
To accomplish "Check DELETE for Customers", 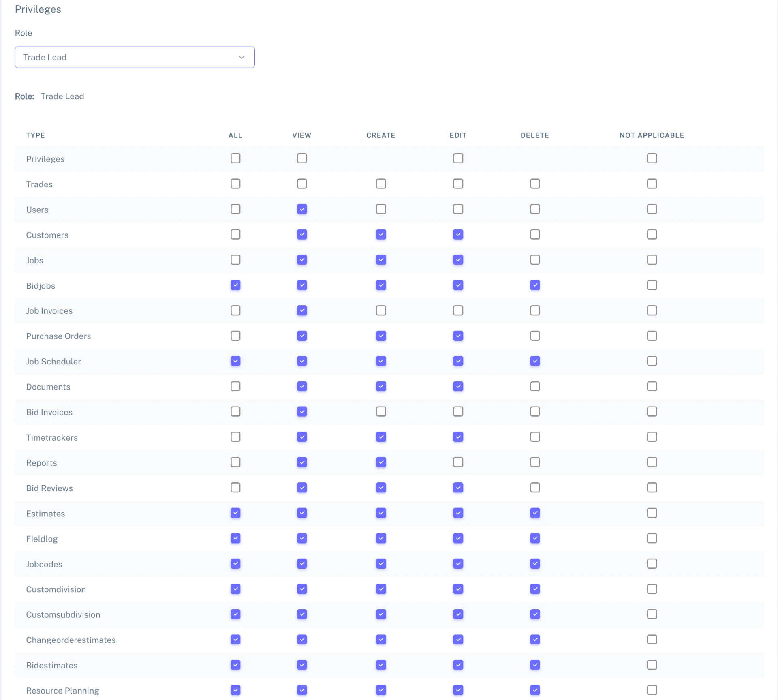I will click(x=535, y=234).
